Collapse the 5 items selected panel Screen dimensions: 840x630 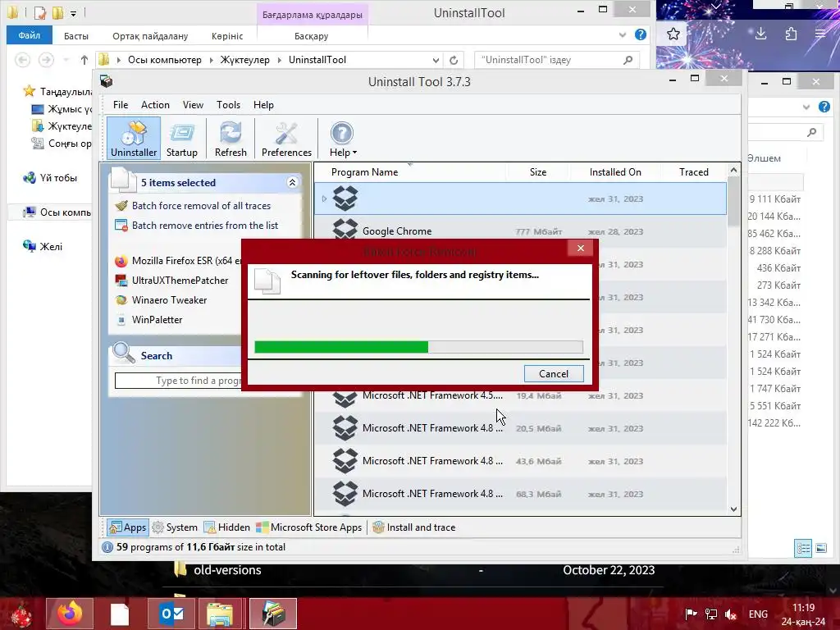[x=292, y=183]
